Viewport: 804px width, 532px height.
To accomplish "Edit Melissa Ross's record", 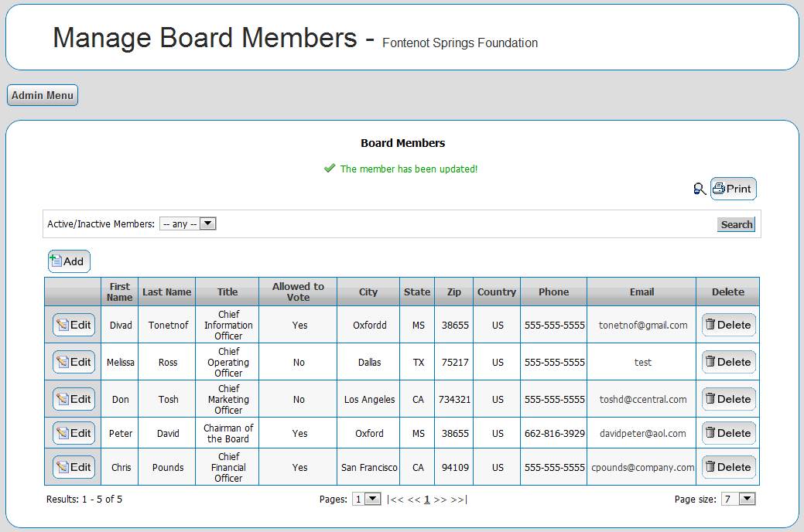I will 74,362.
